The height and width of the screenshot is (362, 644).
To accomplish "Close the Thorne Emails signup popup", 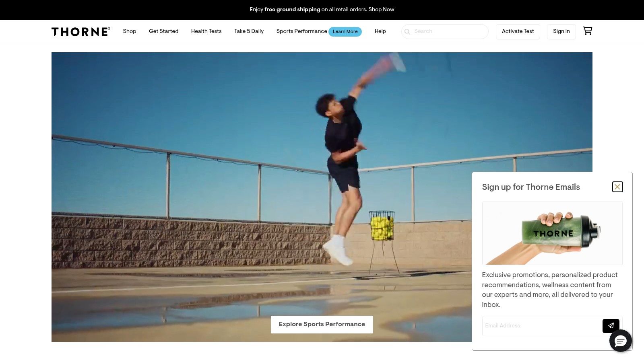I will (617, 187).
